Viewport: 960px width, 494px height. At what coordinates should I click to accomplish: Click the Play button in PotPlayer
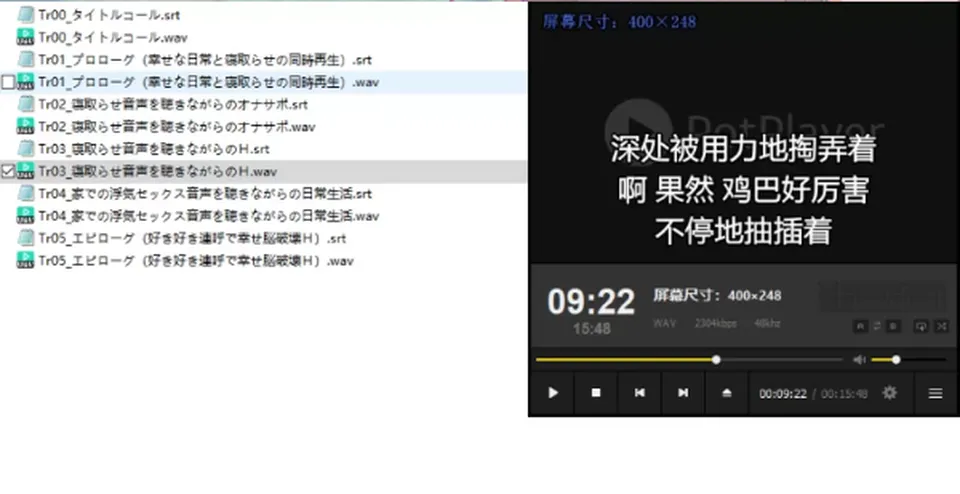coord(552,393)
